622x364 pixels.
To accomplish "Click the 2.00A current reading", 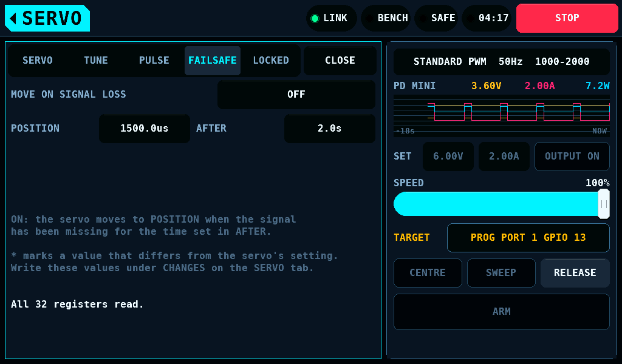I will pyautogui.click(x=540, y=86).
